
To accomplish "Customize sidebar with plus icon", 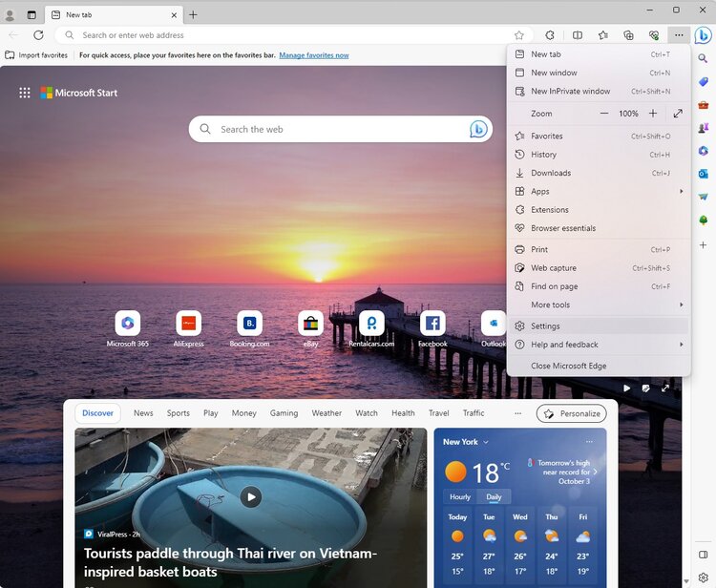I will (704, 245).
